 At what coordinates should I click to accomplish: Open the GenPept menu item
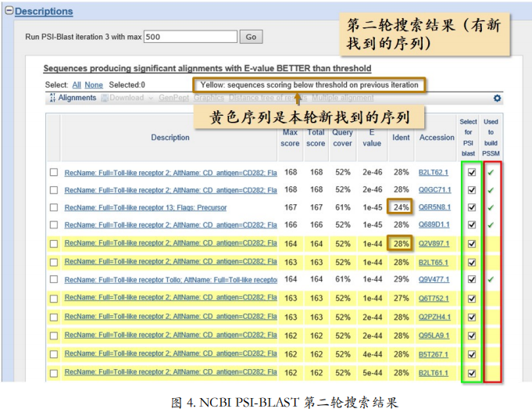coord(173,98)
